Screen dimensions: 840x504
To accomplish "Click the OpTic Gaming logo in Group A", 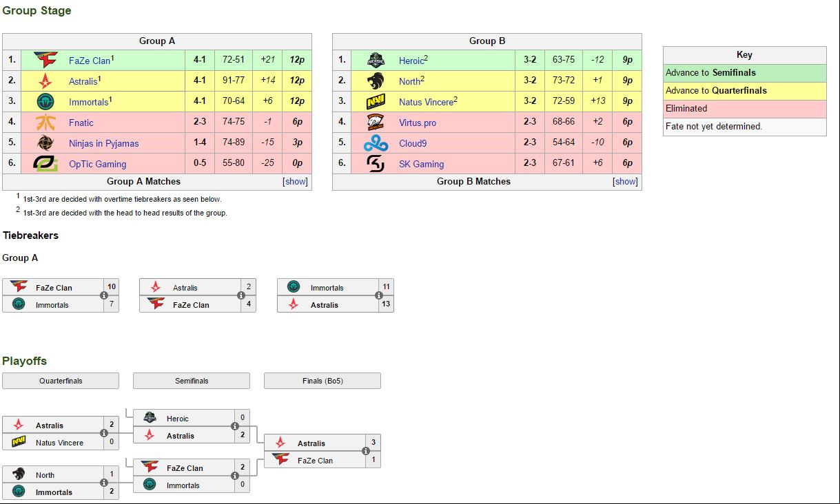I will point(45,164).
